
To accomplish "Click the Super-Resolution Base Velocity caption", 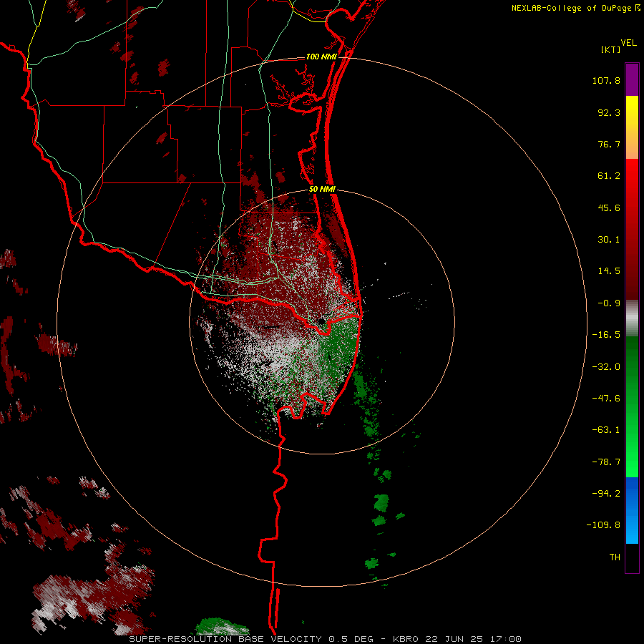I will [326, 639].
